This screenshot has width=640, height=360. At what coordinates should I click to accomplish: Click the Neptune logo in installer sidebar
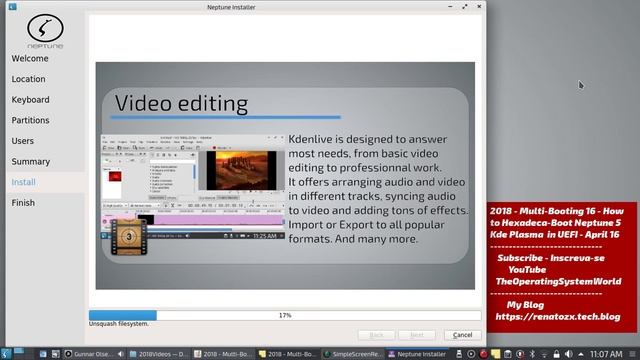tap(45, 31)
